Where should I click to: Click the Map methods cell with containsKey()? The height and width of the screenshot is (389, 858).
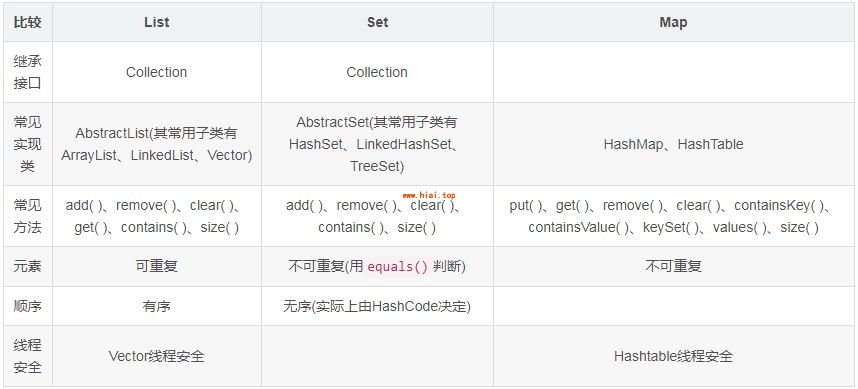[x=673, y=216]
